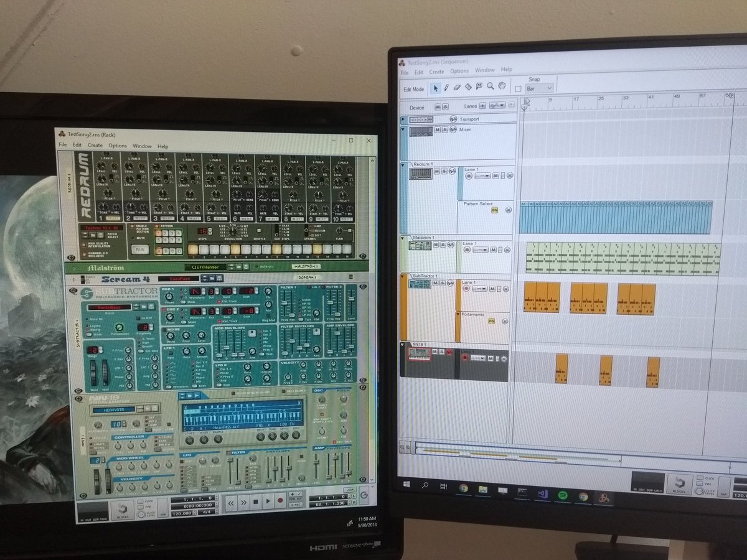The width and height of the screenshot is (747, 560).
Task: Expand the Transport track
Action: point(403,119)
